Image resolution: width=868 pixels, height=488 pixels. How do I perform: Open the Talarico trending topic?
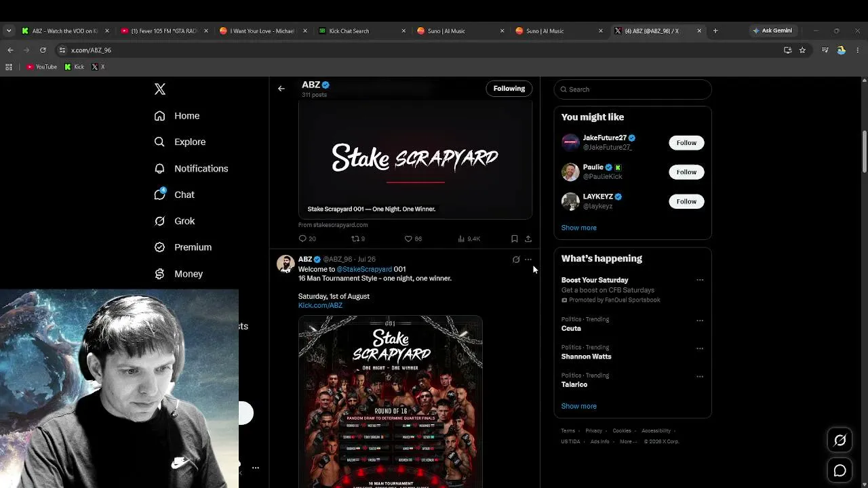tap(574, 384)
